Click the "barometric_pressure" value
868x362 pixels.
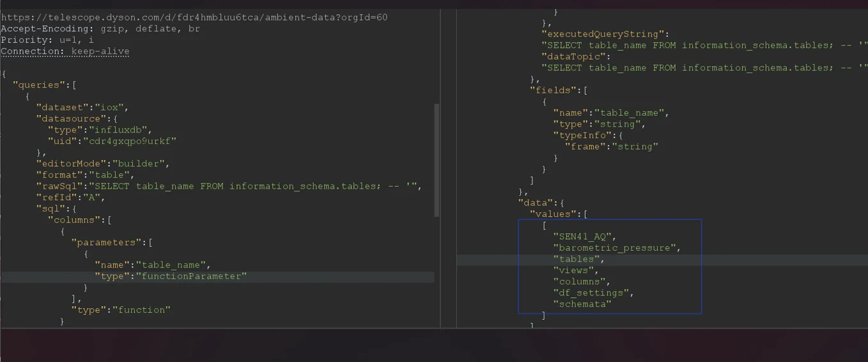pyautogui.click(x=617, y=248)
